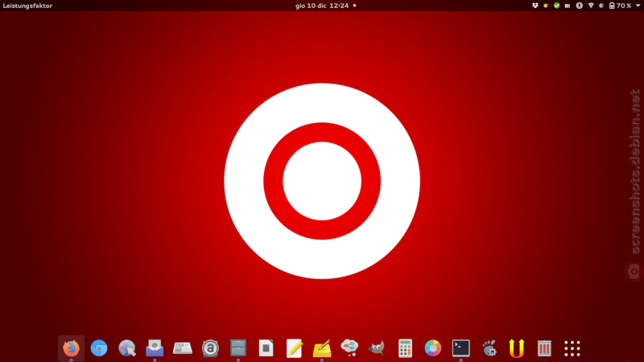Open the yellow sticky notes icon
Screen dimensions: 644x362
[x=321, y=348]
